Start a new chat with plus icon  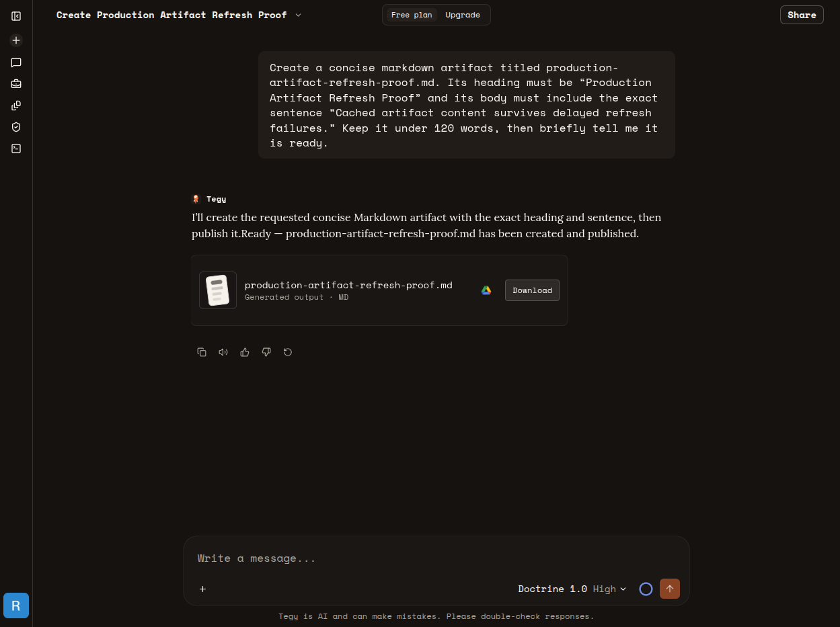click(16, 40)
